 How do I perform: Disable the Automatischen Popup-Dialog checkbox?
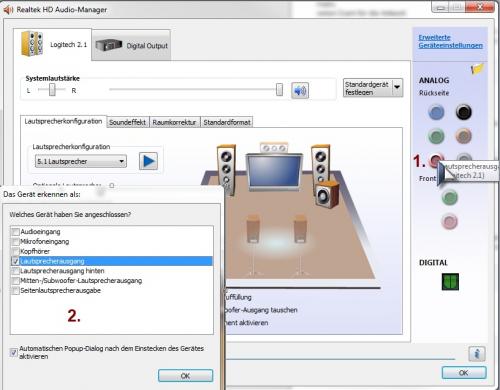coord(14,352)
